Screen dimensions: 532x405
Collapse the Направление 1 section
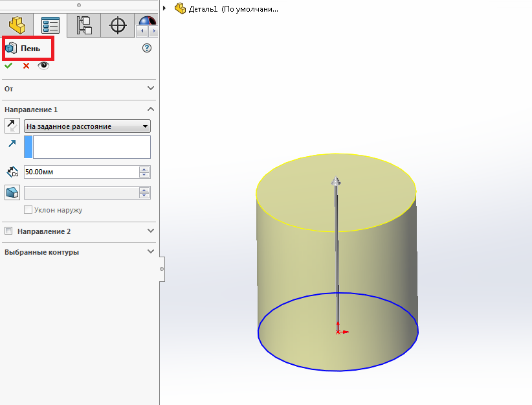point(151,109)
